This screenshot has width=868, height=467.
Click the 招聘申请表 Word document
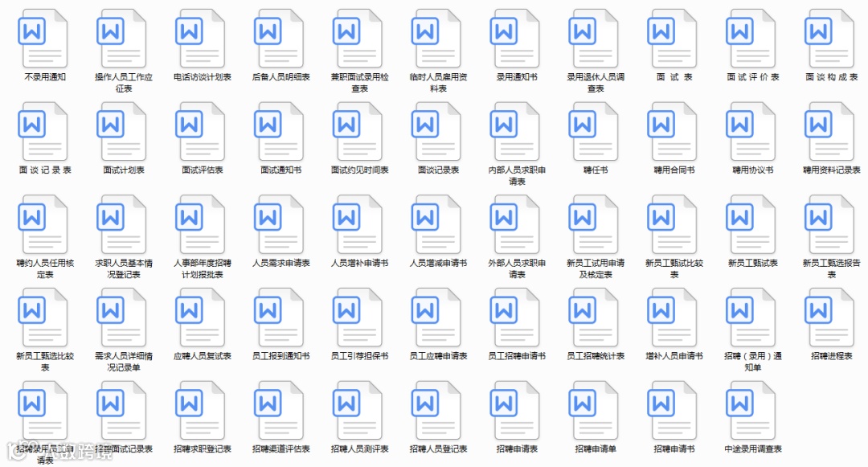(x=516, y=411)
